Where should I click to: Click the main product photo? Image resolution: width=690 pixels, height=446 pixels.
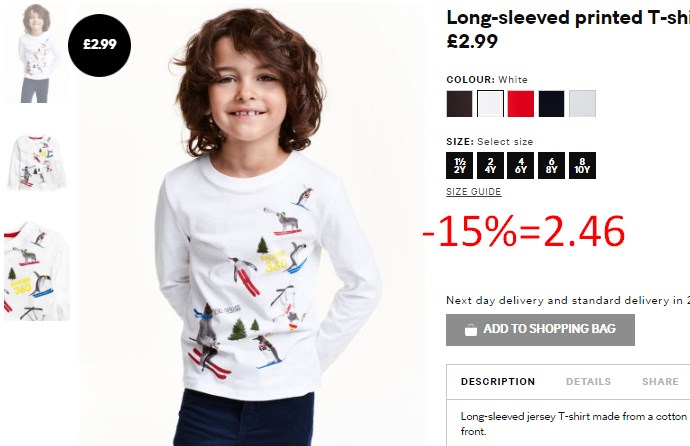(252, 224)
